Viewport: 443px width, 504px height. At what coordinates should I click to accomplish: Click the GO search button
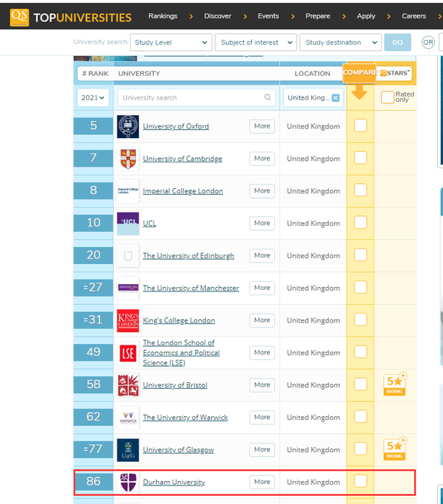click(397, 42)
